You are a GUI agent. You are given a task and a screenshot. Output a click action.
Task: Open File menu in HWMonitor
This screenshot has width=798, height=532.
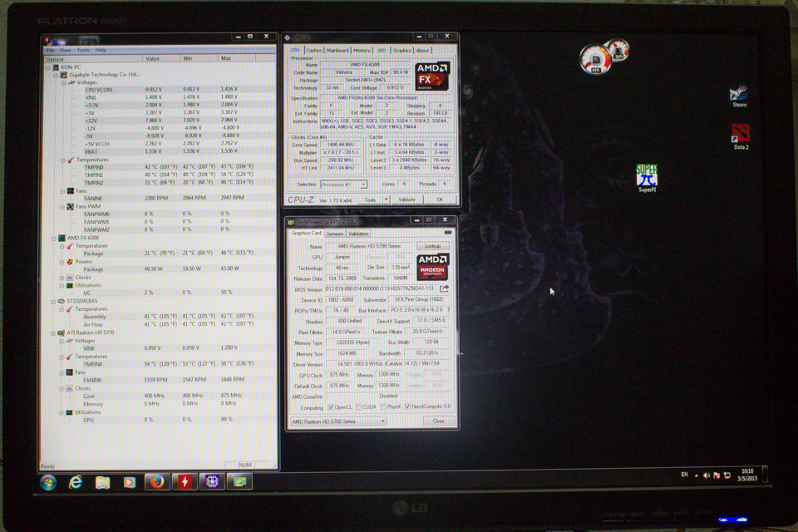tap(50, 50)
